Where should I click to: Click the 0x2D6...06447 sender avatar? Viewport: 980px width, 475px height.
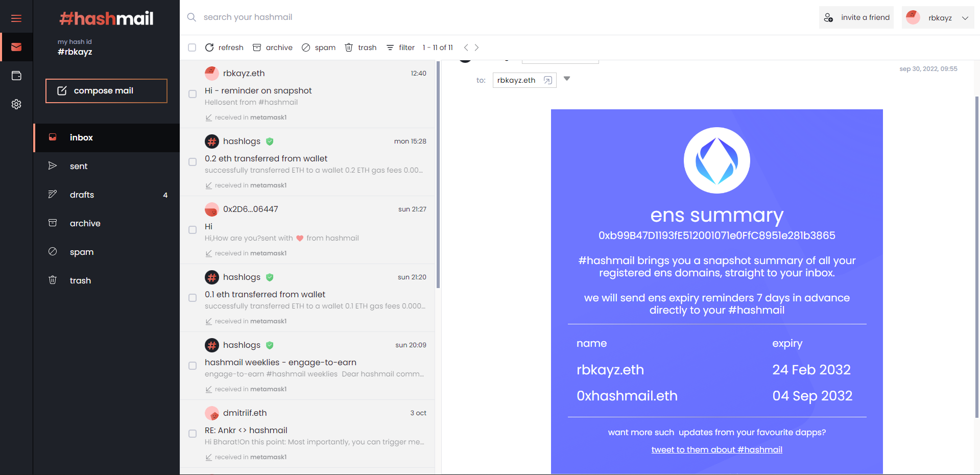[x=212, y=209]
